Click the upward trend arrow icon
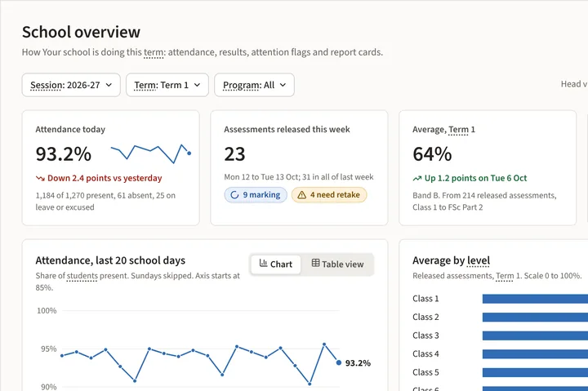 (x=417, y=179)
